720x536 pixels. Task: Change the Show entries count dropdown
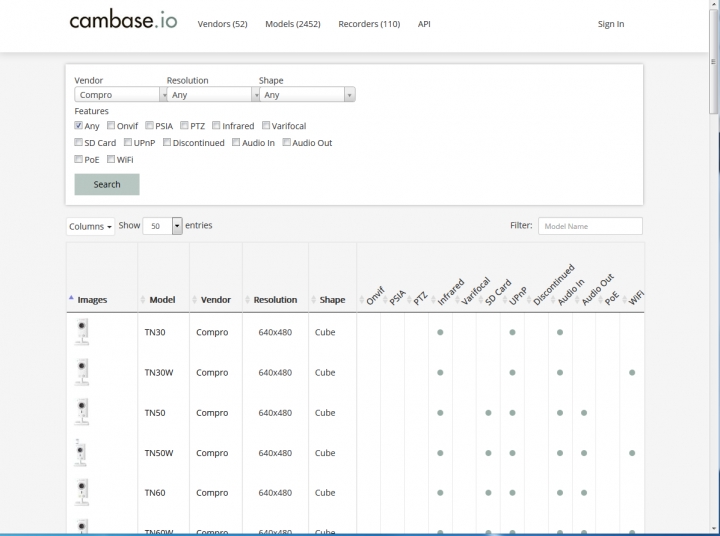(x=163, y=226)
